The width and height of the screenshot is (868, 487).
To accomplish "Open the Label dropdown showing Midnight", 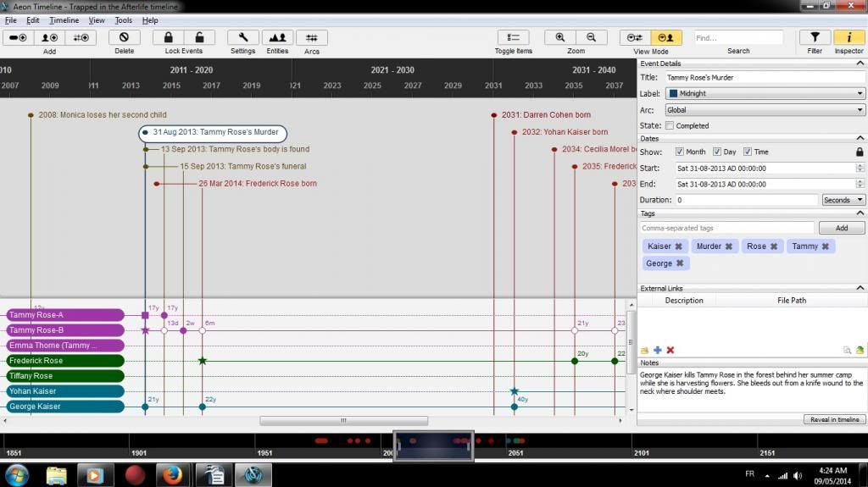I will (764, 94).
